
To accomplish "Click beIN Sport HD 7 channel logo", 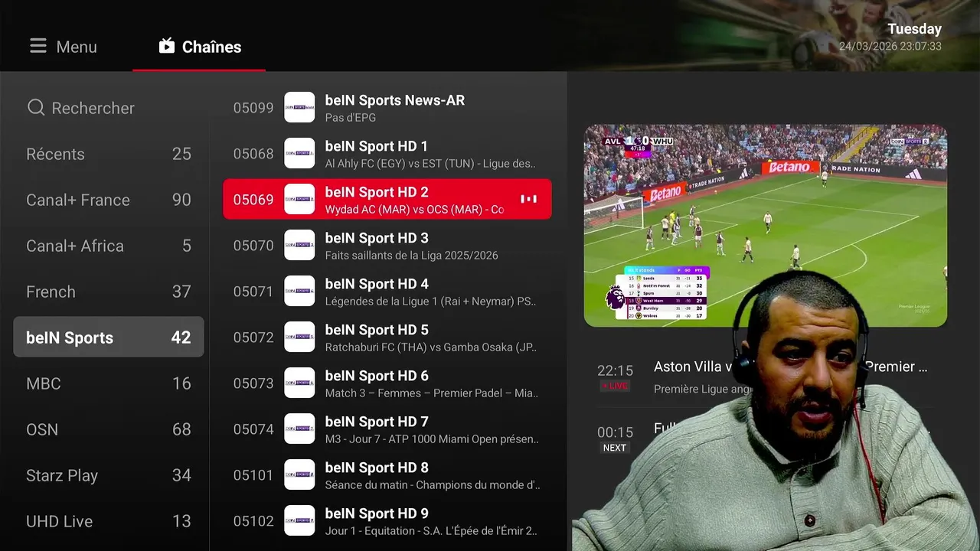I will tap(299, 429).
